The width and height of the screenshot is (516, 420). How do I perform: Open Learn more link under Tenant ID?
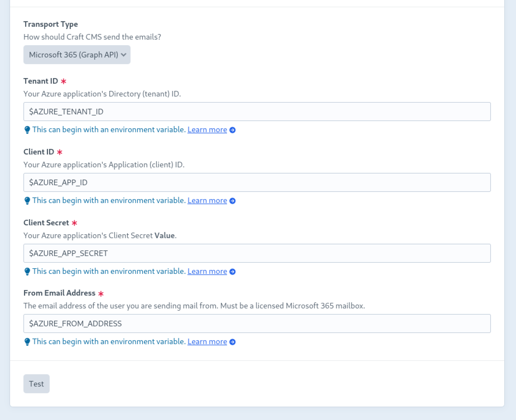(x=207, y=130)
